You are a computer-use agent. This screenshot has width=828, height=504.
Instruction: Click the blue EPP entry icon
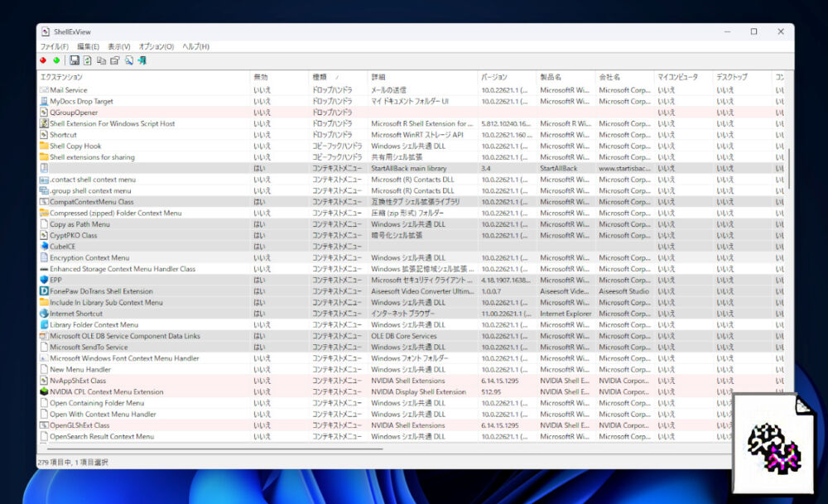(45, 280)
